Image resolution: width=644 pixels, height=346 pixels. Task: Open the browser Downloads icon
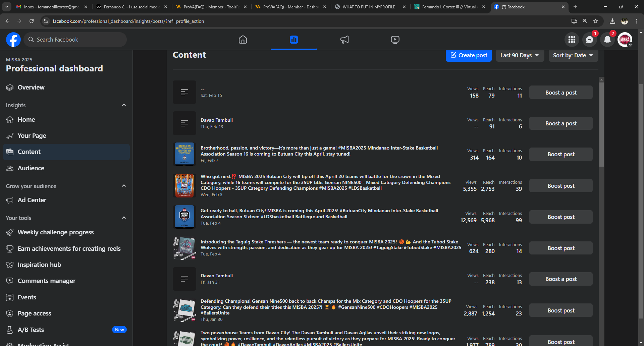point(612,21)
